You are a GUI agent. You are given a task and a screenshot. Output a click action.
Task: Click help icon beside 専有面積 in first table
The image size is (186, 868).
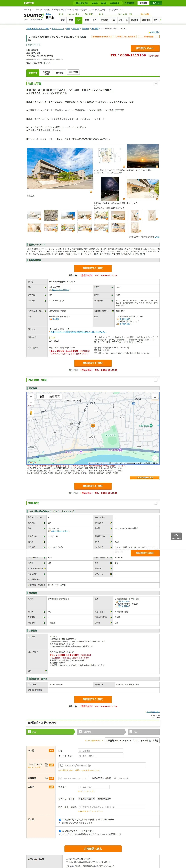pos(45,301)
